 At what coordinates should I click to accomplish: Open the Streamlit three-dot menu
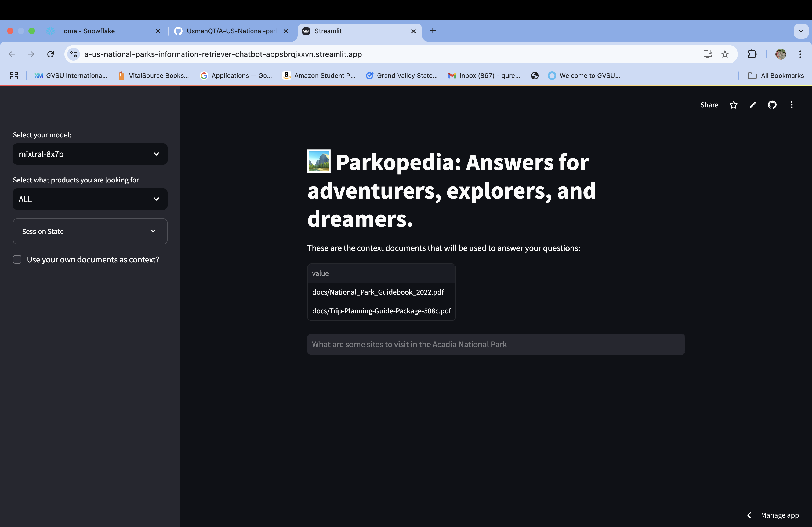pyautogui.click(x=791, y=105)
